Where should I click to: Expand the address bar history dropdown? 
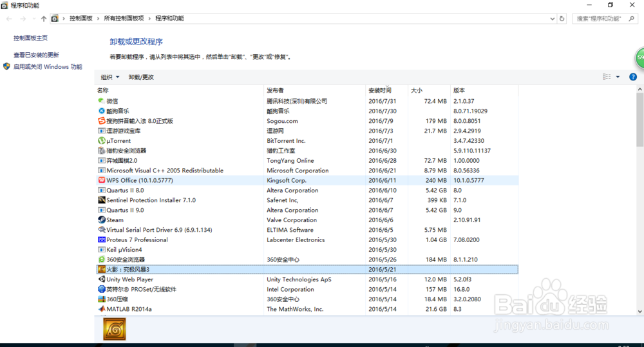click(x=552, y=19)
